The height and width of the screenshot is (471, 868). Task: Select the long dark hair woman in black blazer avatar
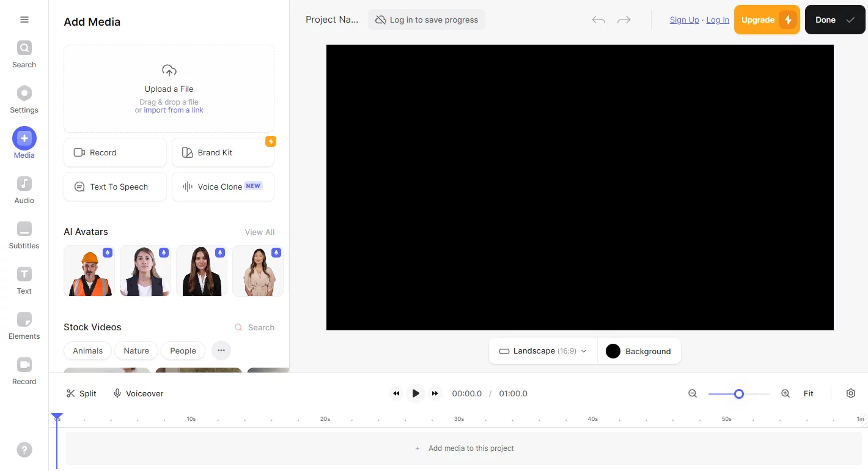coord(202,271)
